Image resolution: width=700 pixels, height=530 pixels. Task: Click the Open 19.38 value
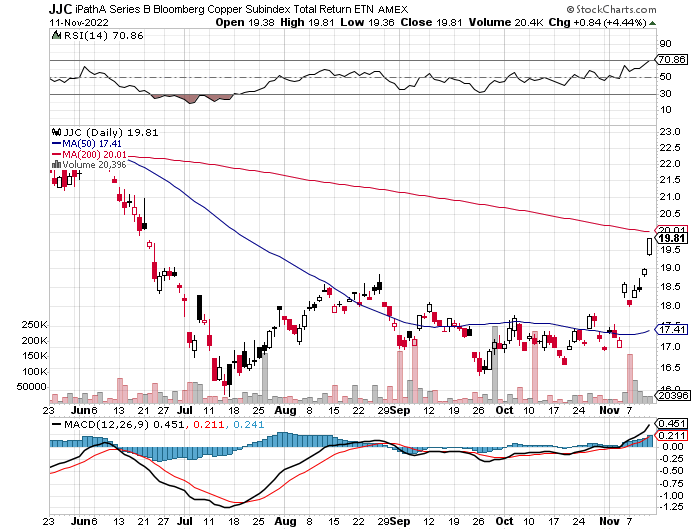[245, 22]
